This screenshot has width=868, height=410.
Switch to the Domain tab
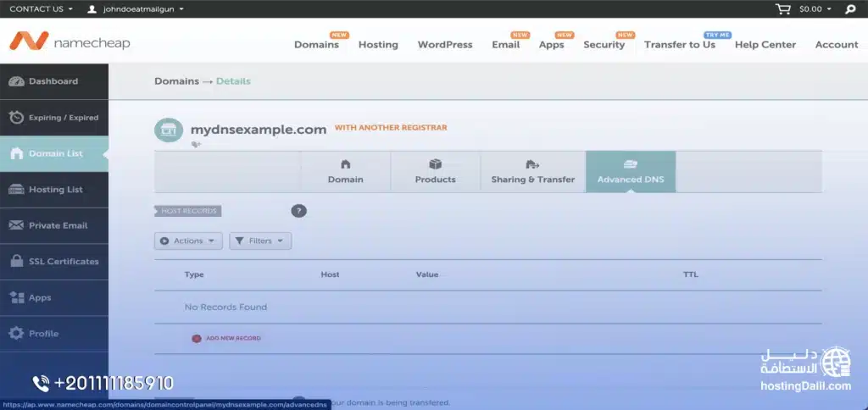click(346, 172)
